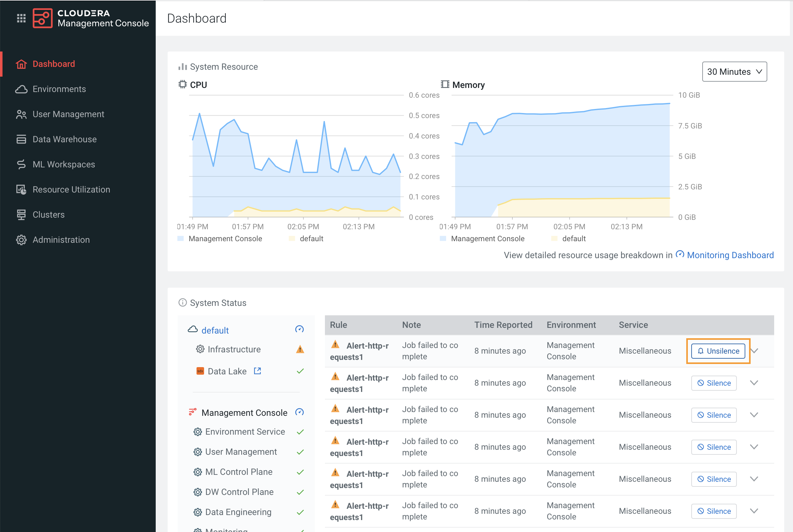The height and width of the screenshot is (532, 793).
Task: Open the default environment link
Action: [x=215, y=330]
